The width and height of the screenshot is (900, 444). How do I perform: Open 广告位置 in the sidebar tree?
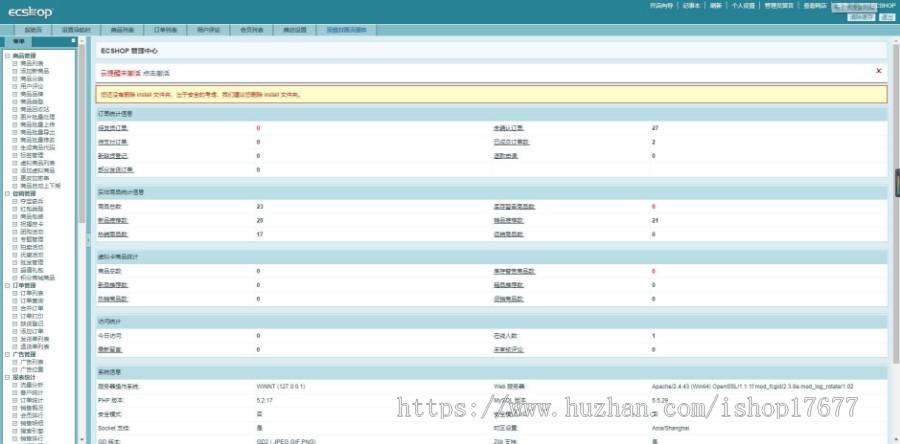click(32, 369)
